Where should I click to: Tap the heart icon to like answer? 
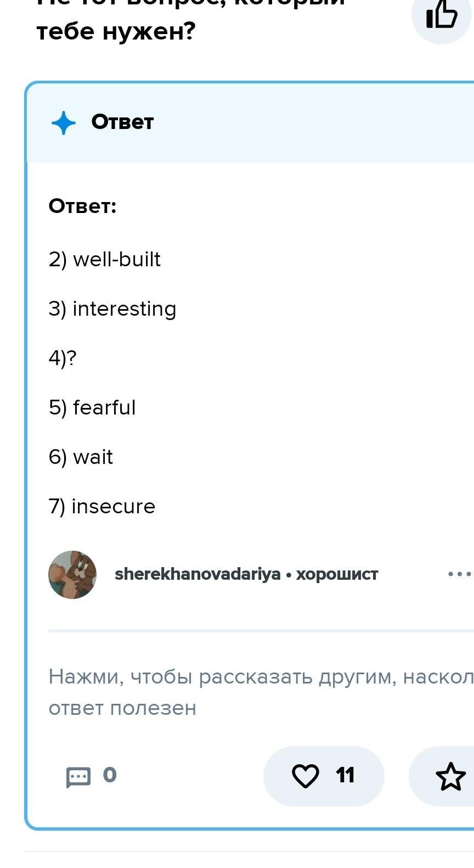305,776
